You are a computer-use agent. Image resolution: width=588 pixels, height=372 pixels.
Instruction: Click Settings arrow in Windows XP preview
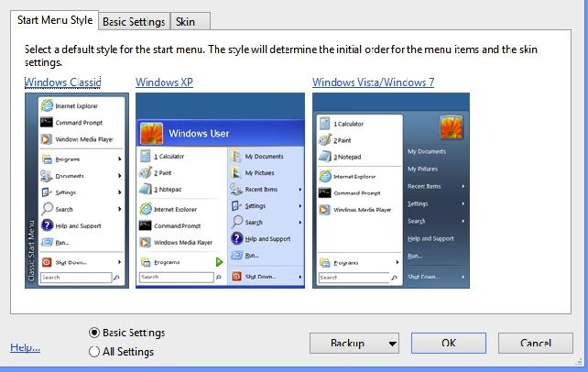[x=300, y=206]
